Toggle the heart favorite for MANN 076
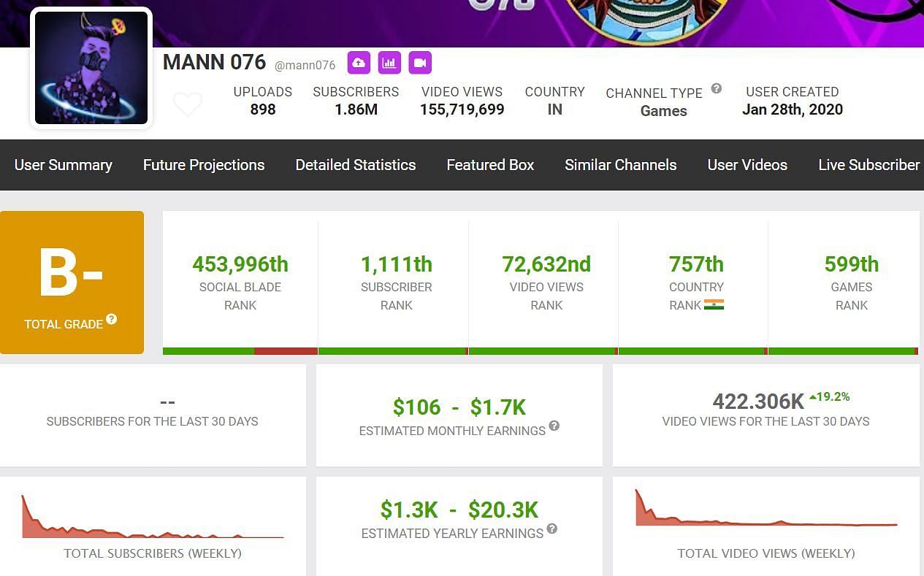924x576 pixels. click(188, 104)
